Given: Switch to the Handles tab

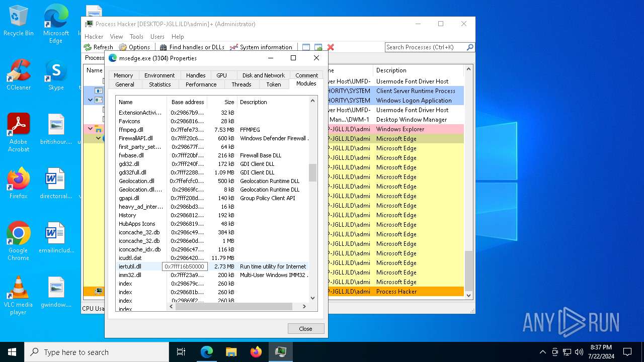Looking at the screenshot, I should 196,75.
